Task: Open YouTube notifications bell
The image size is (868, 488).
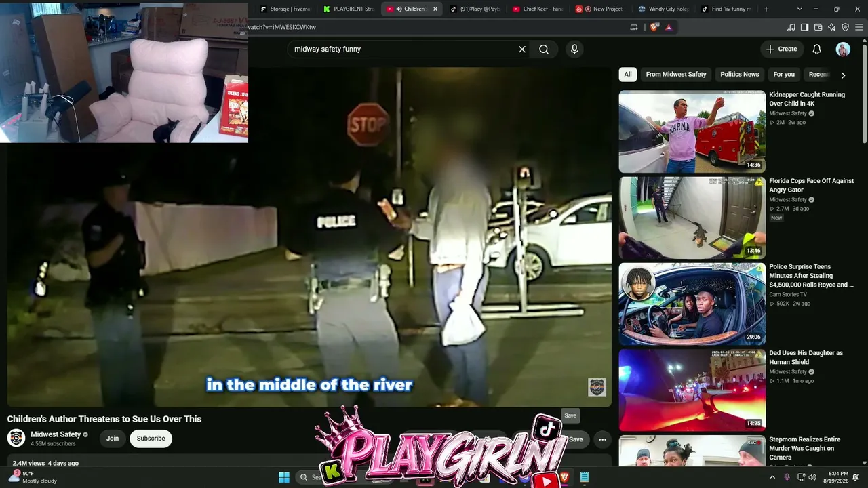Action: coord(817,49)
